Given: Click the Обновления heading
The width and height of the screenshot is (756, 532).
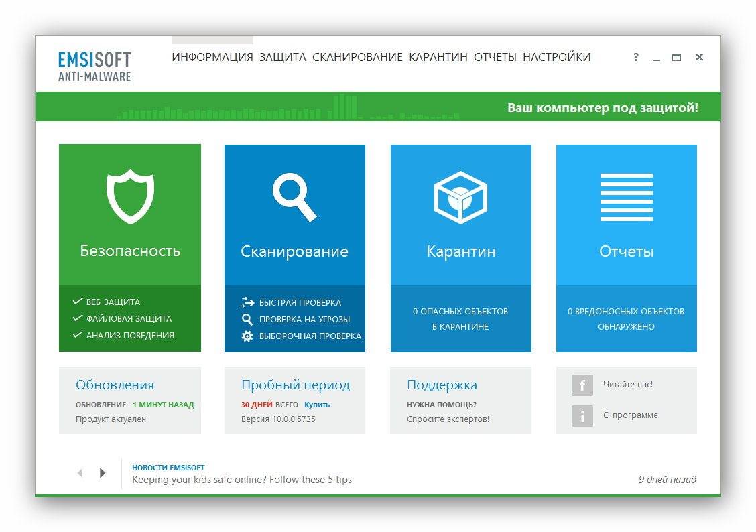Looking at the screenshot, I should (115, 385).
